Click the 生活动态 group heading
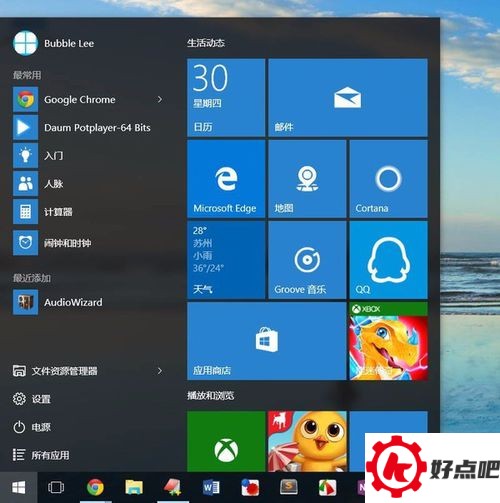The image size is (500, 503). [206, 43]
